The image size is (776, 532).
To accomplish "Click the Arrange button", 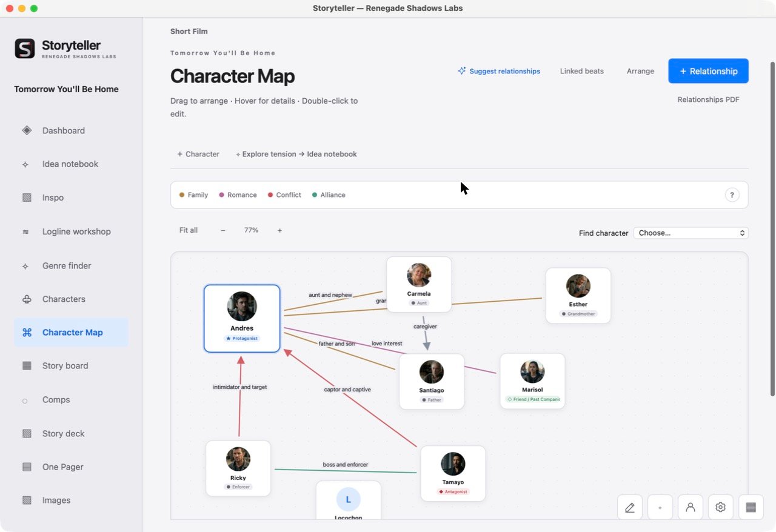I will (640, 71).
